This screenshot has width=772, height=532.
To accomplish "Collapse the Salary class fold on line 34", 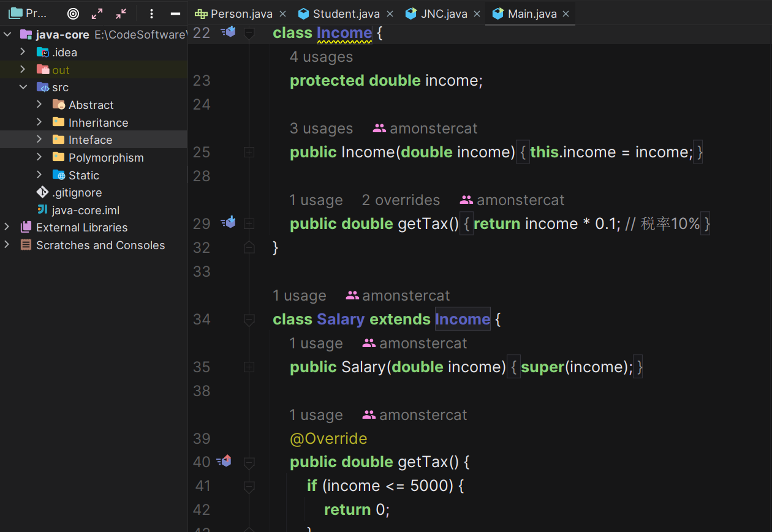I will tap(249, 320).
